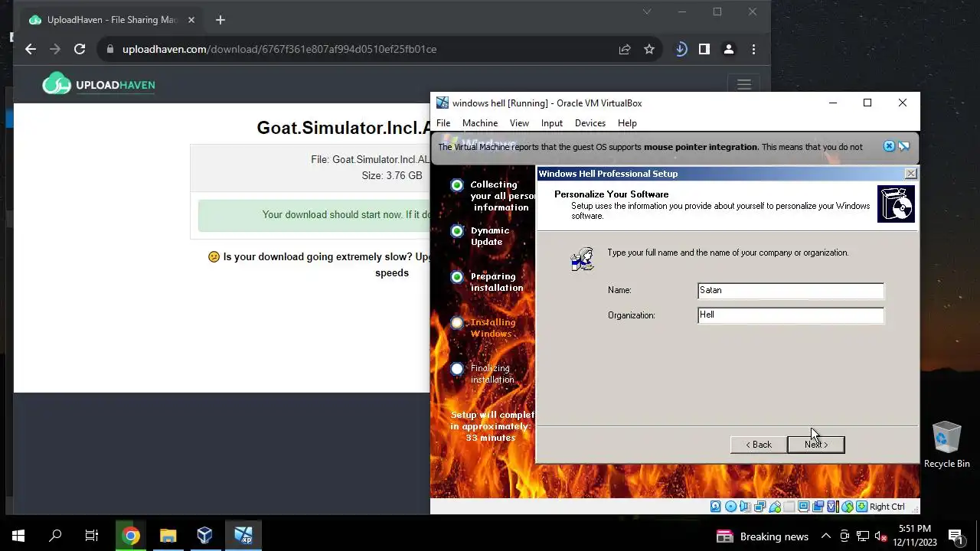Open File Explorer from the taskbar
Screen dimensions: 980x551
pos(168,536)
